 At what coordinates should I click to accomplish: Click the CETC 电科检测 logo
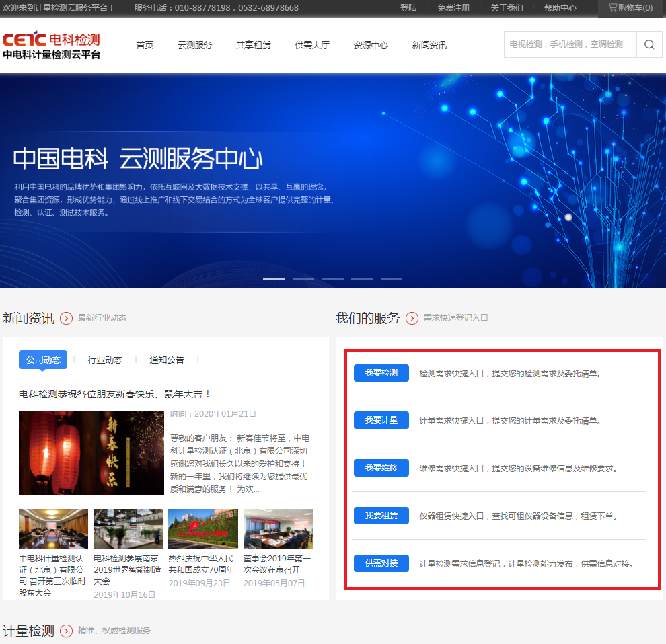click(x=52, y=46)
